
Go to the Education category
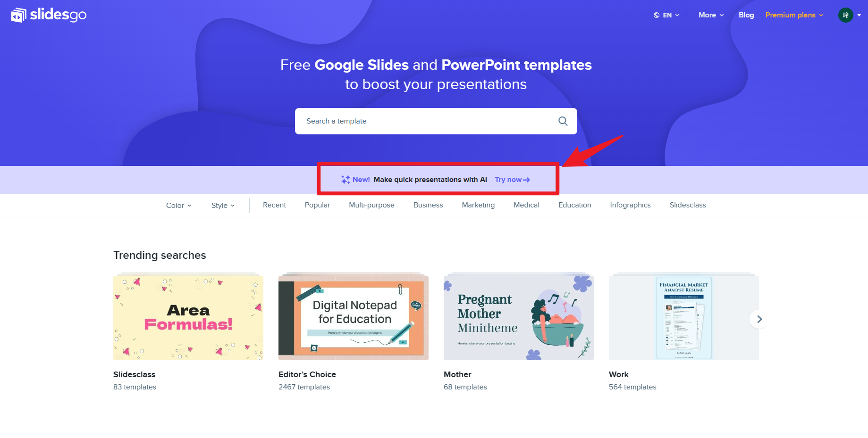pos(574,205)
